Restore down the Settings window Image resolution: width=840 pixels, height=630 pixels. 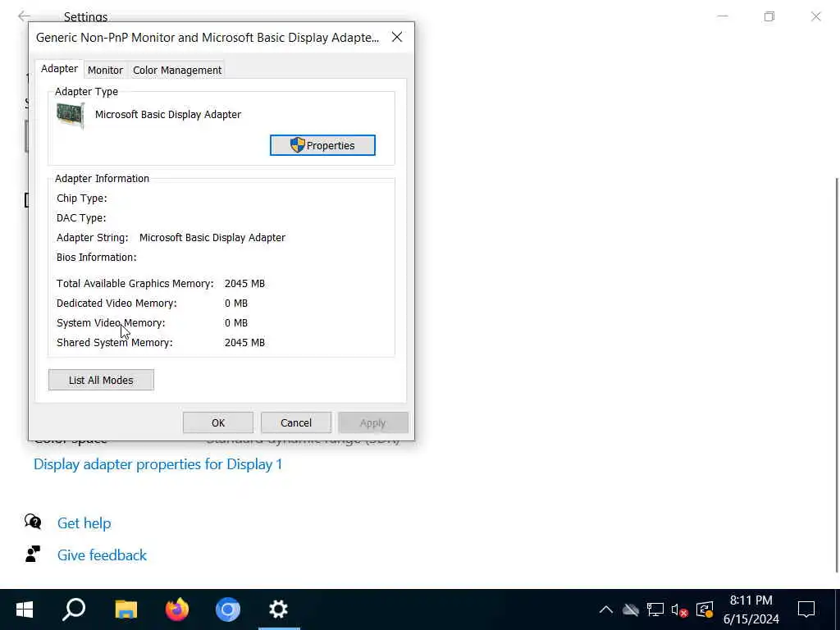tap(769, 16)
